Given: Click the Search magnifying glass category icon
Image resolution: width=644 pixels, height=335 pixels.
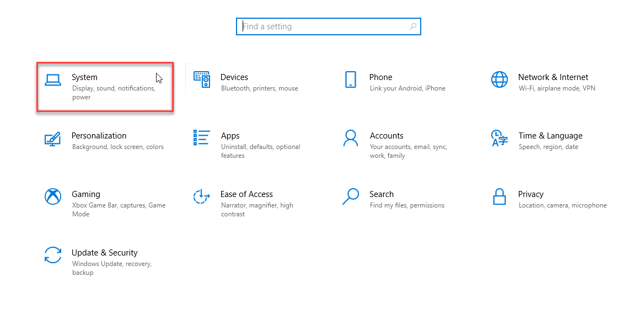Looking at the screenshot, I should (351, 196).
